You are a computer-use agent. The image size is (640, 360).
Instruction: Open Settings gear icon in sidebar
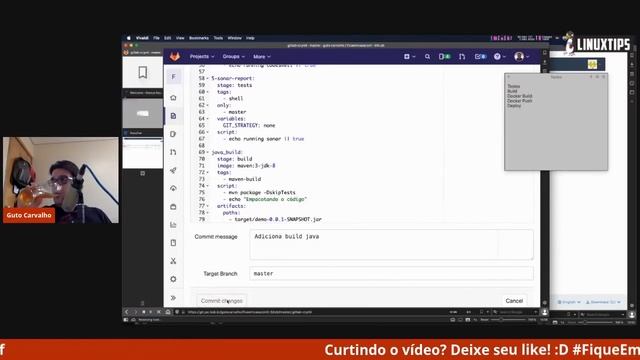(x=173, y=279)
